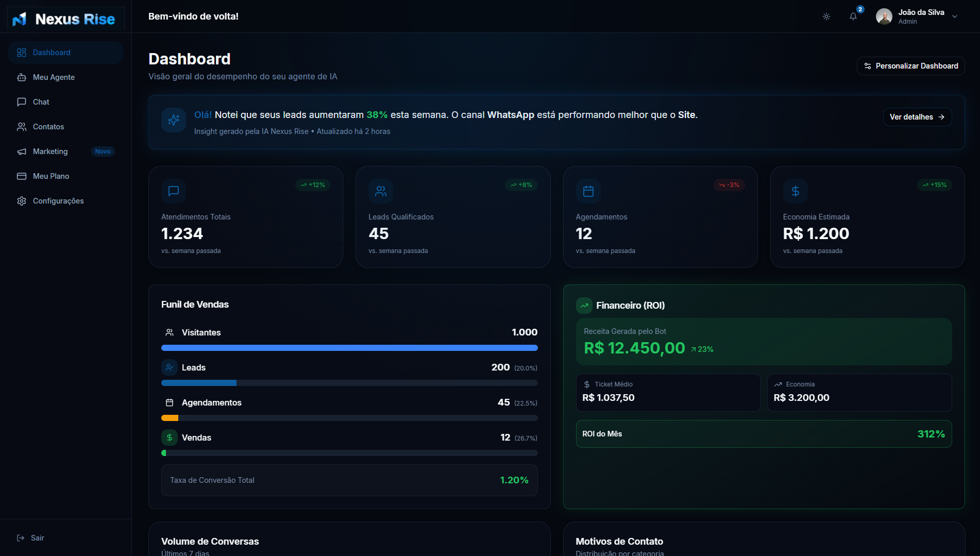Select the Meu Plano card icon

(x=22, y=176)
